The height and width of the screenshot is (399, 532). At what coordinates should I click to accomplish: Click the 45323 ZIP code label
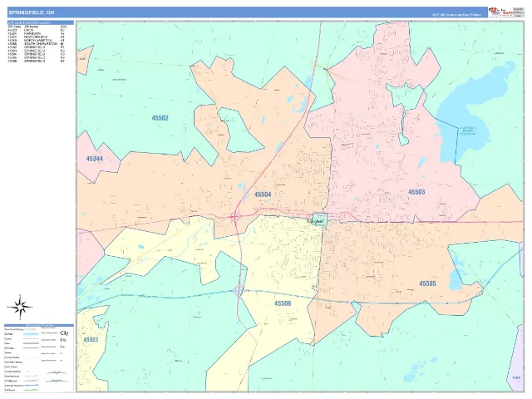pos(91,340)
